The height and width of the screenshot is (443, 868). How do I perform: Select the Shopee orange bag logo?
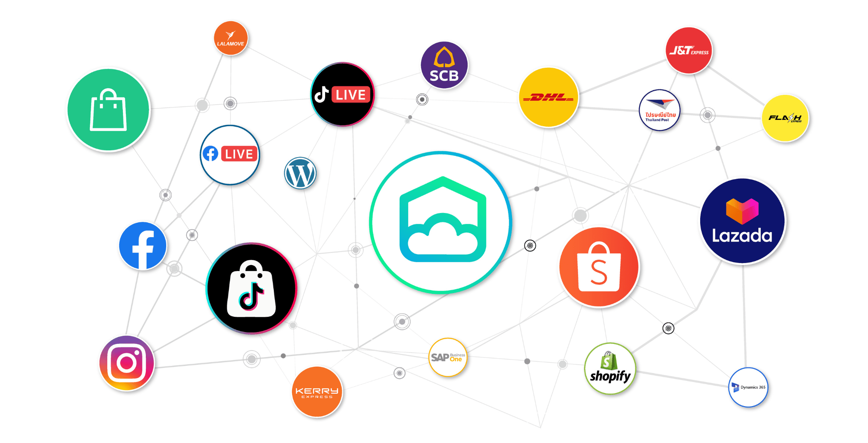(599, 267)
